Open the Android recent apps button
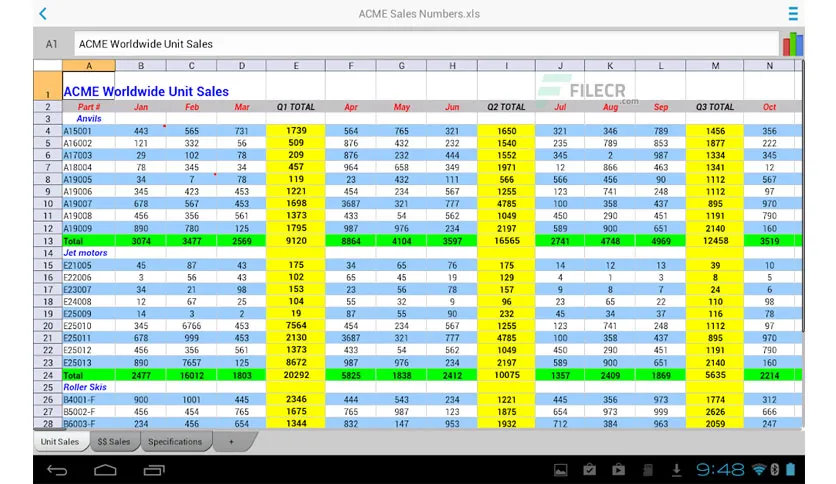 [x=154, y=470]
